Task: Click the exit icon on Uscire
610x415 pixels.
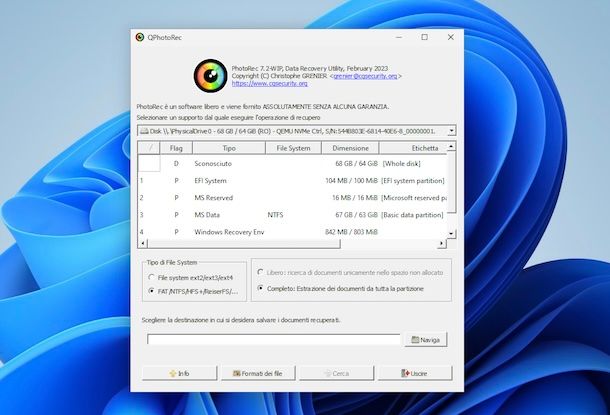Action: (405, 373)
